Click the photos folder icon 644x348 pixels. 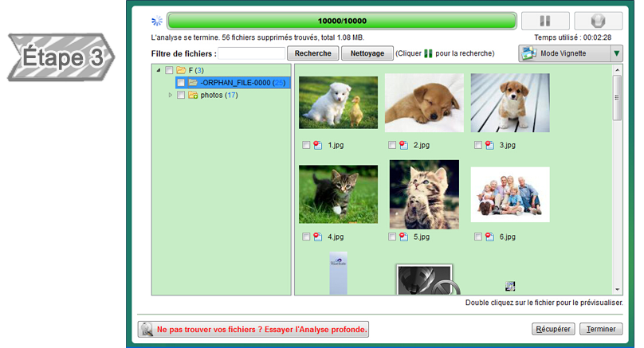coord(193,96)
